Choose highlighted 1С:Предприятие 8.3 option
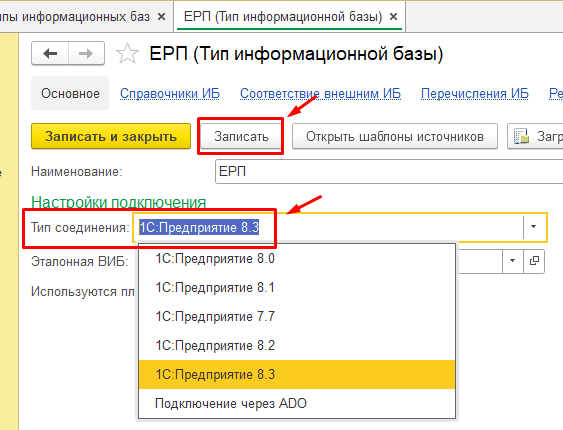Image resolution: width=563 pixels, height=430 pixels. [297, 375]
